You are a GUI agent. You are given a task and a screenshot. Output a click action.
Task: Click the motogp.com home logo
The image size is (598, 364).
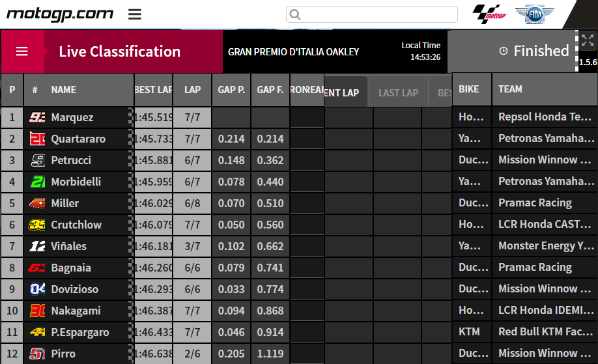tap(59, 14)
